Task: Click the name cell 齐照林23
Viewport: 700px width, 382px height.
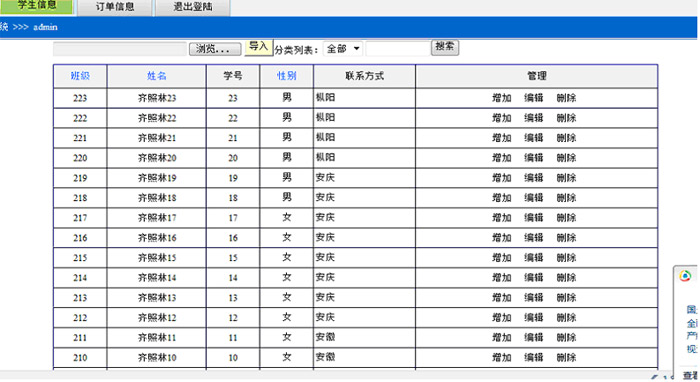Action: (157, 98)
